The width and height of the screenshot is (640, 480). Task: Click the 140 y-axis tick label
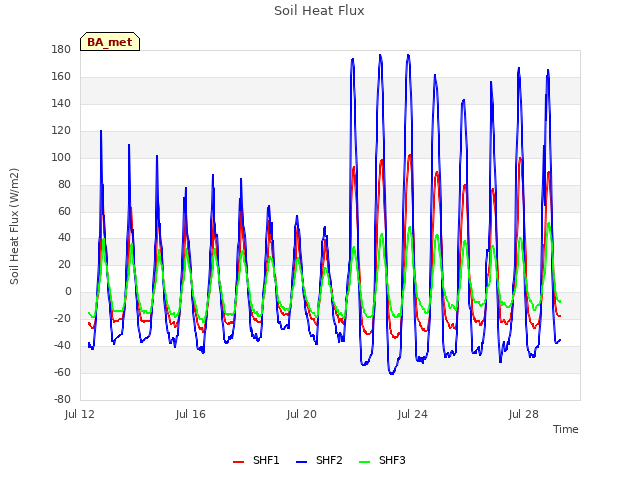(61, 104)
